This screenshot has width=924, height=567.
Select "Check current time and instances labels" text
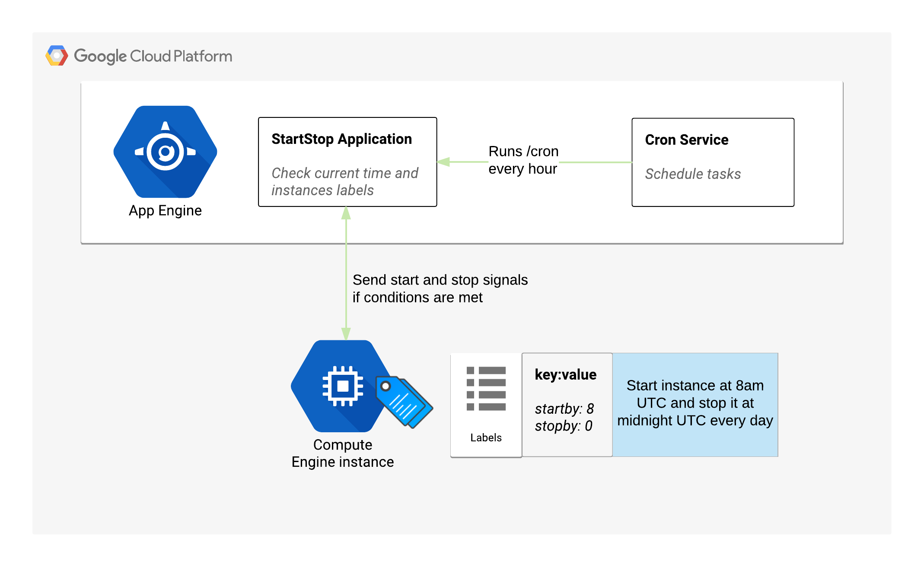(345, 181)
